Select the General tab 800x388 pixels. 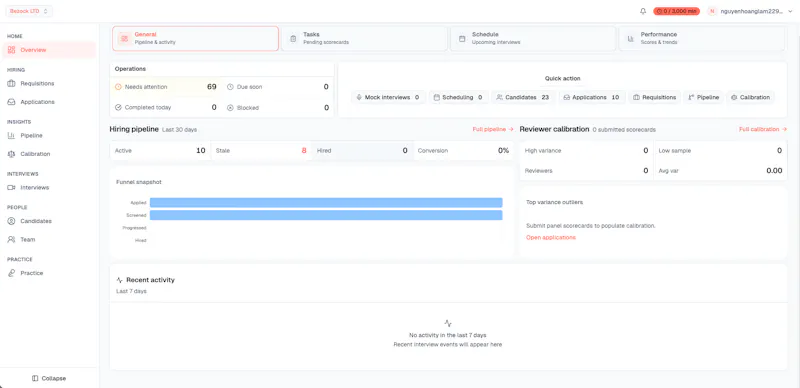(x=195, y=38)
